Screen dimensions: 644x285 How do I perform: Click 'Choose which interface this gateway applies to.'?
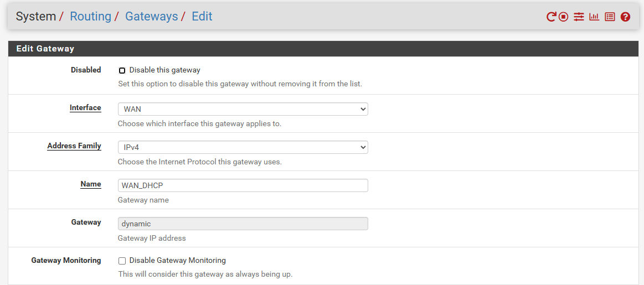[199, 123]
